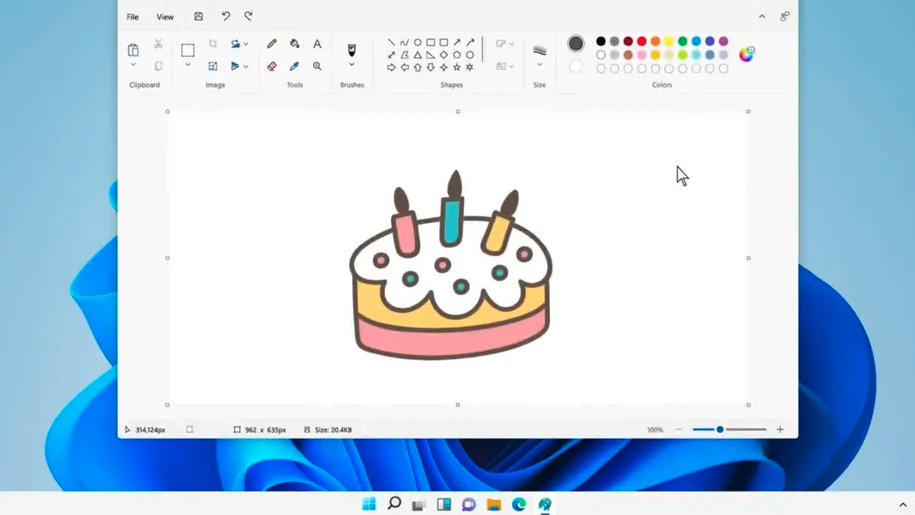Choose the Curve shape
Image resolution: width=915 pixels, height=515 pixels.
click(x=404, y=43)
